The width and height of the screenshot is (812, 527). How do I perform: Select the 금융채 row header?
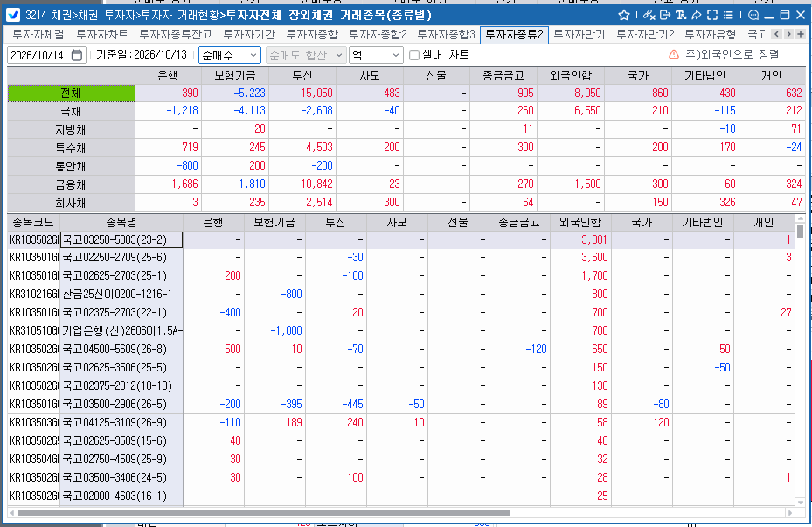tap(71, 184)
